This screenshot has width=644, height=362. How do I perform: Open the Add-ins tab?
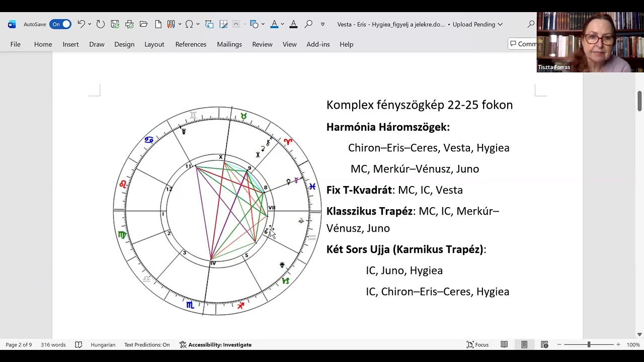pyautogui.click(x=318, y=44)
